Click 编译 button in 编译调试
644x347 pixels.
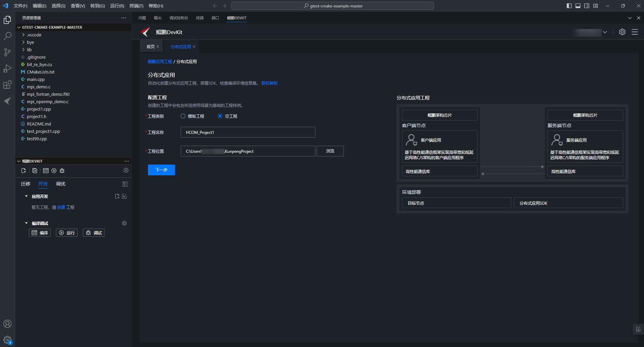40,233
